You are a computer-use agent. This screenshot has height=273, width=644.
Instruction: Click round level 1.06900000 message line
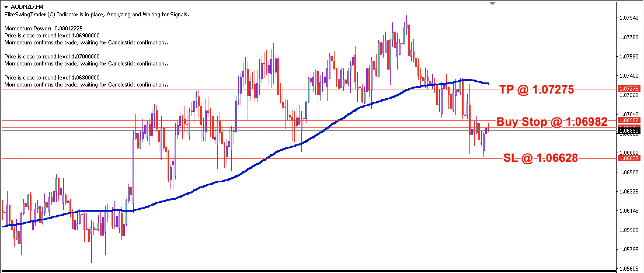51,35
